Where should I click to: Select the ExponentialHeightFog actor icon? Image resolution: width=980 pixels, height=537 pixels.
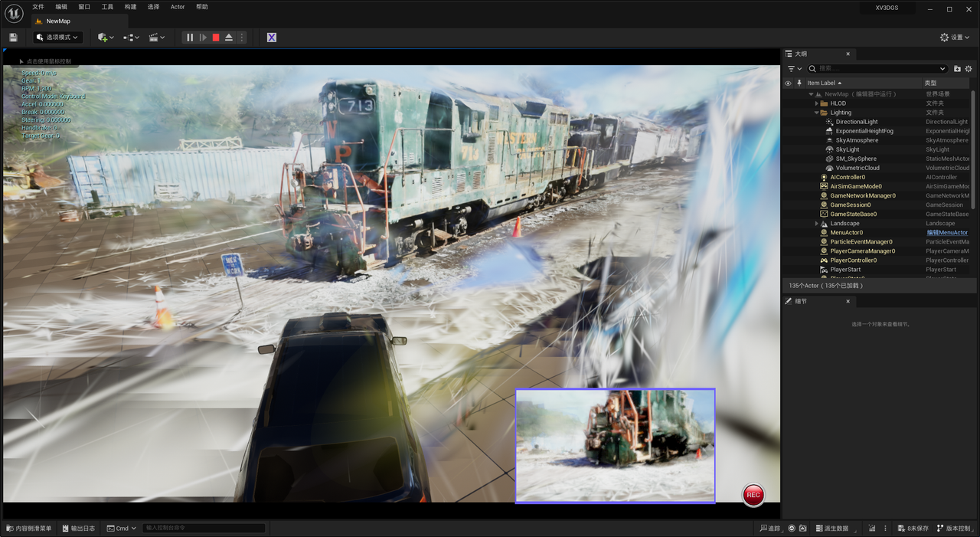[x=829, y=131]
